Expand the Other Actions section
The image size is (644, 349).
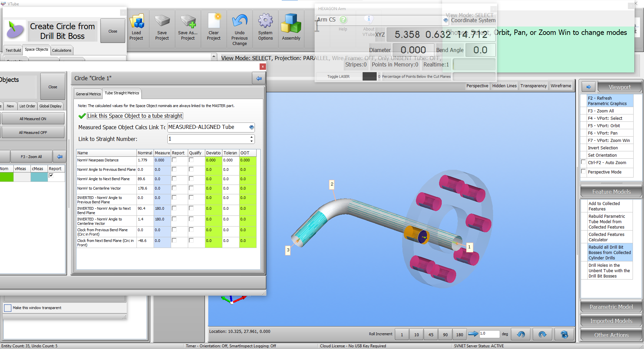(611, 335)
